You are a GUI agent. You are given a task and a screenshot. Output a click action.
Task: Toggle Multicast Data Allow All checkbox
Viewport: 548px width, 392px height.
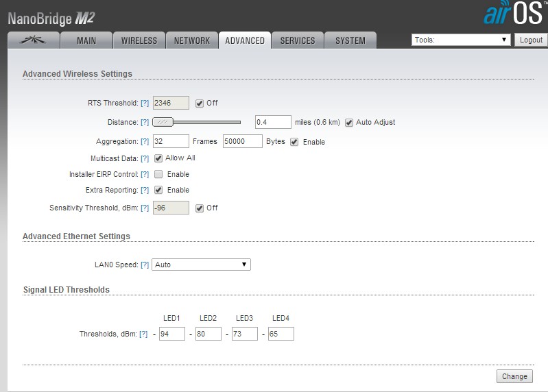158,158
